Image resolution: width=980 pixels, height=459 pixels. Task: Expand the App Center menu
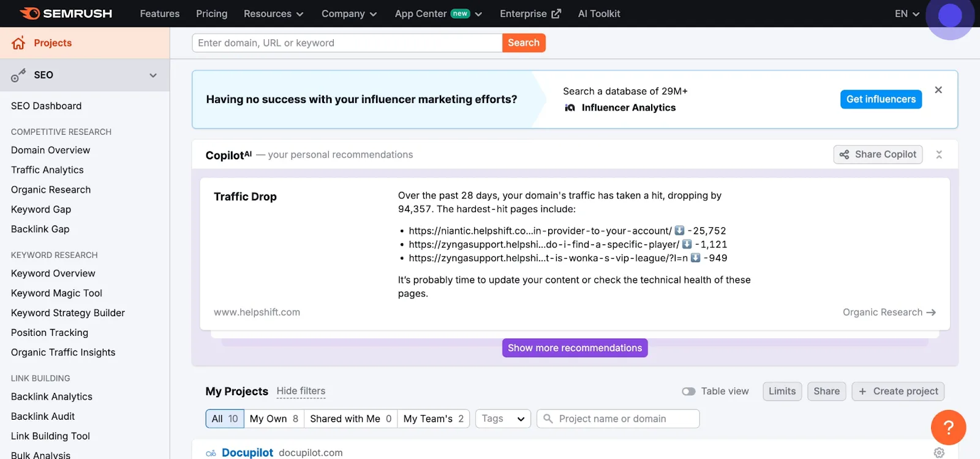pyautogui.click(x=439, y=13)
